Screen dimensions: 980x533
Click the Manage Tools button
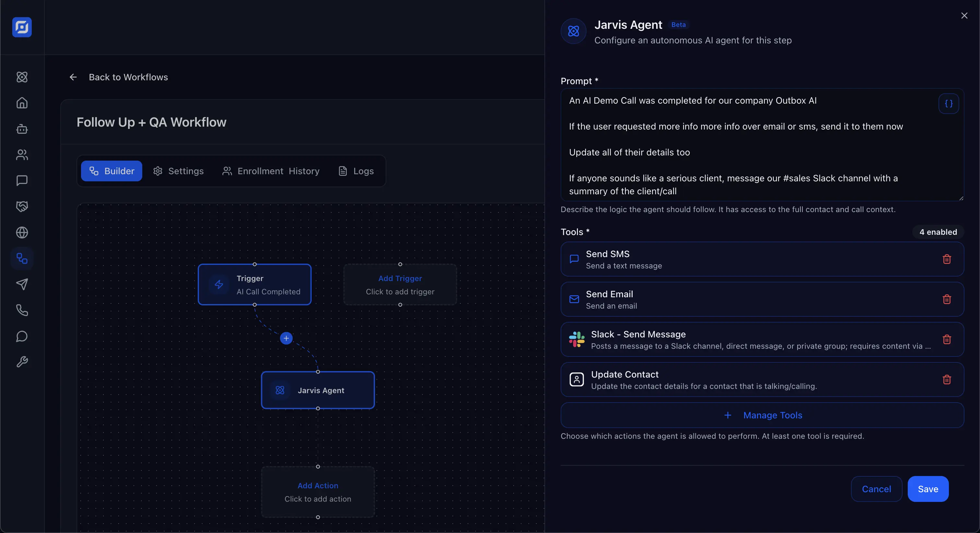tap(762, 415)
